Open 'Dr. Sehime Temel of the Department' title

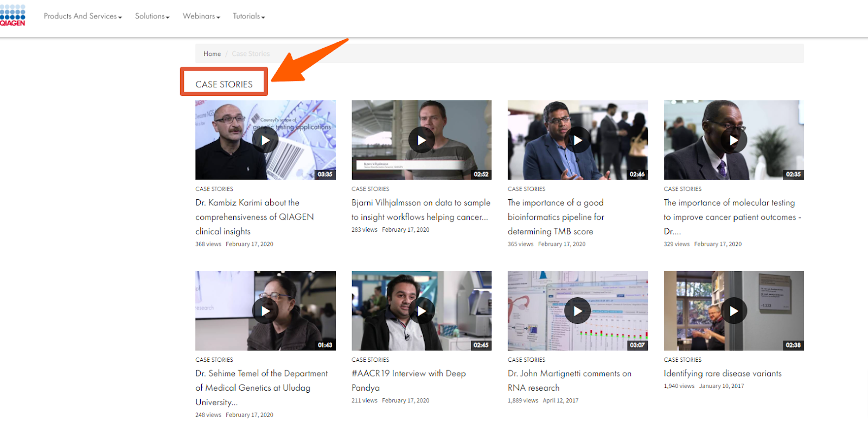pyautogui.click(x=261, y=387)
